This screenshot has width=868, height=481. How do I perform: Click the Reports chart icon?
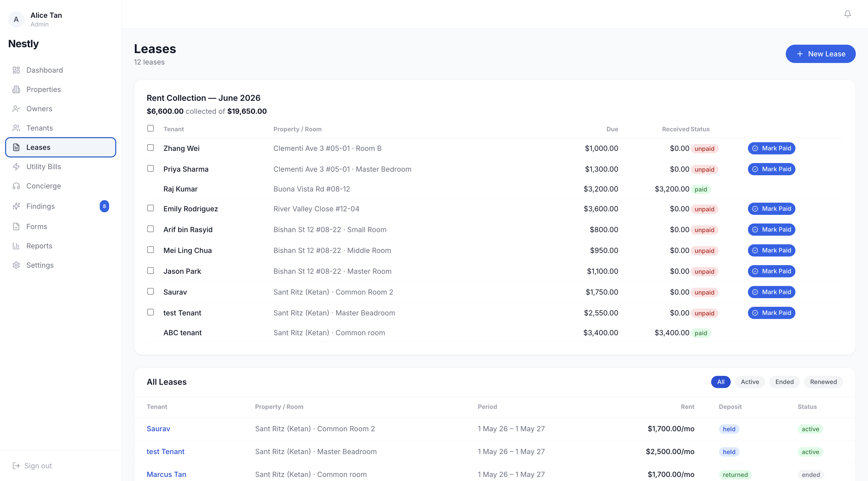point(16,246)
